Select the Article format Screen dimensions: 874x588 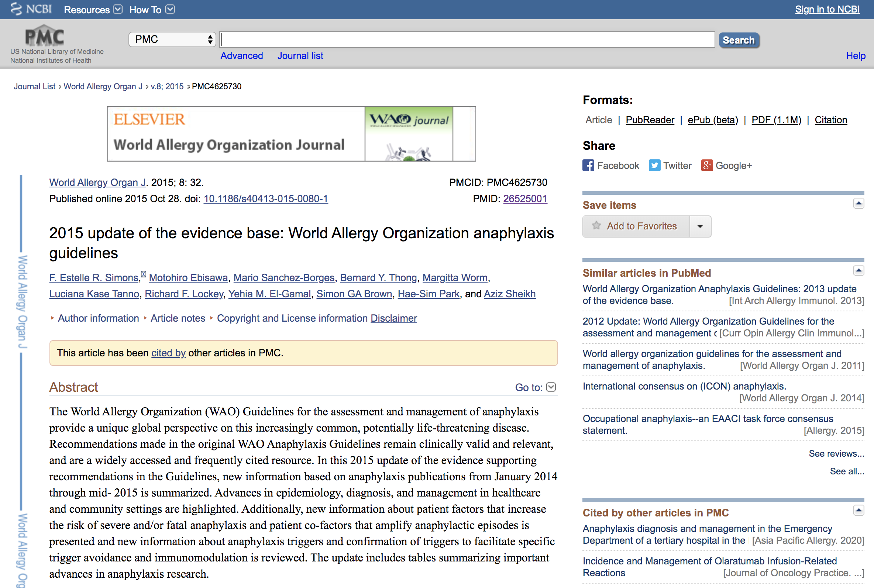pyautogui.click(x=599, y=120)
